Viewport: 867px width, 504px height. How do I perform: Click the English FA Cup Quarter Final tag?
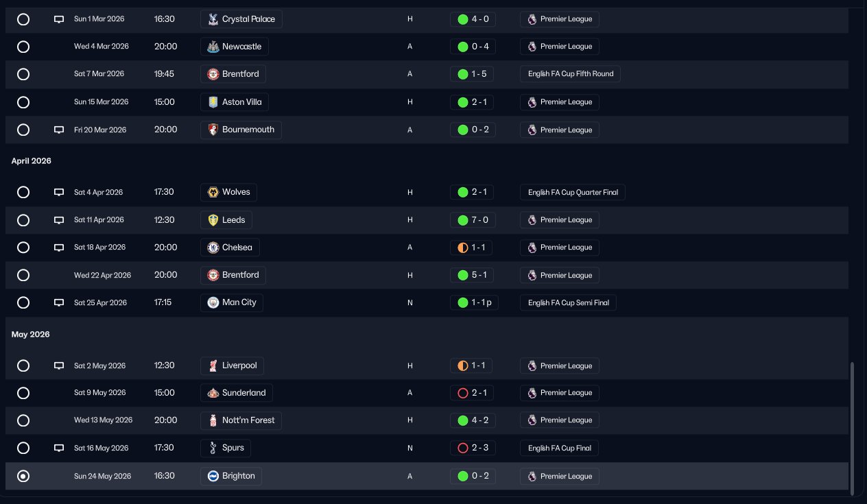tap(572, 193)
